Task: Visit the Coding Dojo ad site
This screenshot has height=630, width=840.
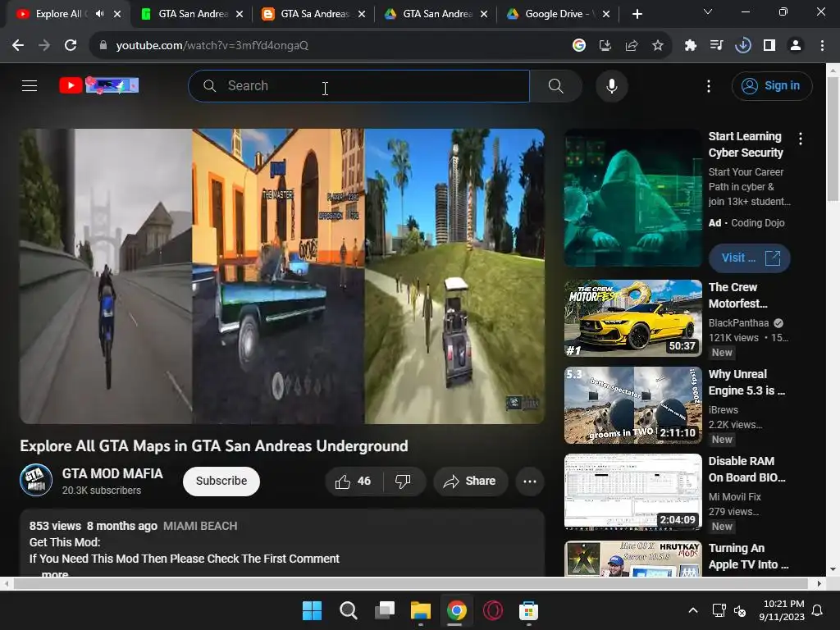Action: click(750, 258)
